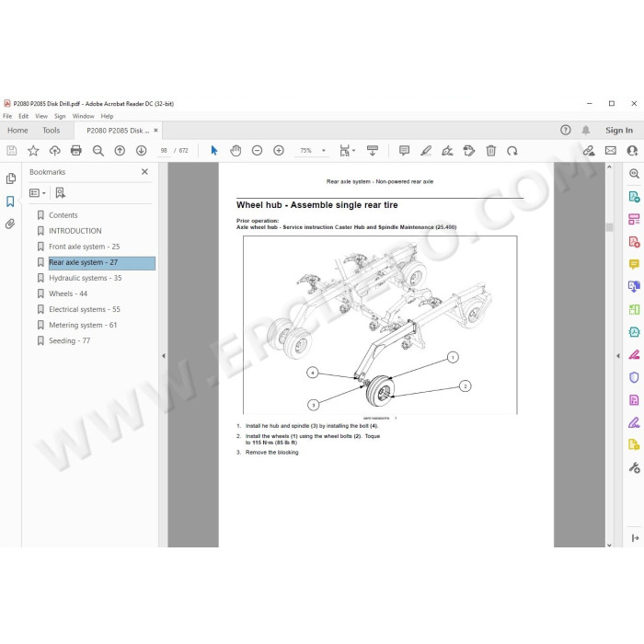Open the View menu

pyautogui.click(x=41, y=116)
